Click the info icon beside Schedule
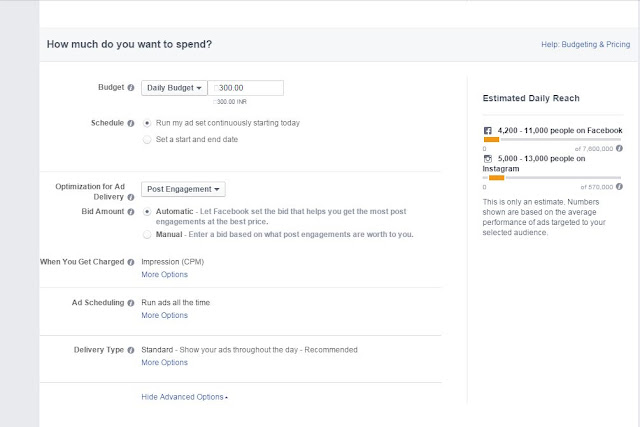Image resolution: width=640 pixels, height=427 pixels. [131, 123]
